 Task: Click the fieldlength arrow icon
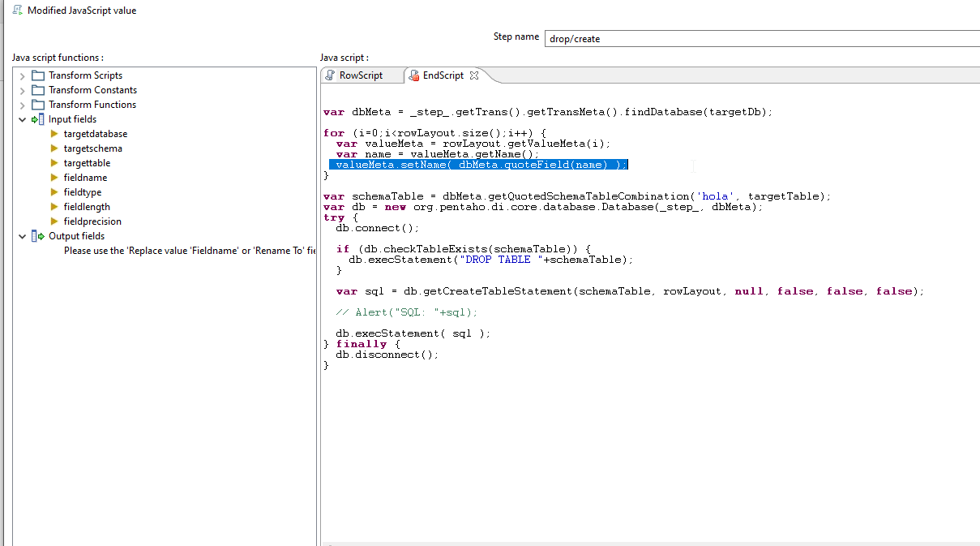[54, 207]
